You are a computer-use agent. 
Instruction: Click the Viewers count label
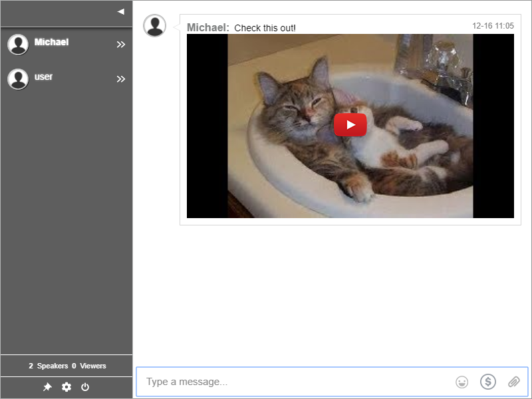88,366
